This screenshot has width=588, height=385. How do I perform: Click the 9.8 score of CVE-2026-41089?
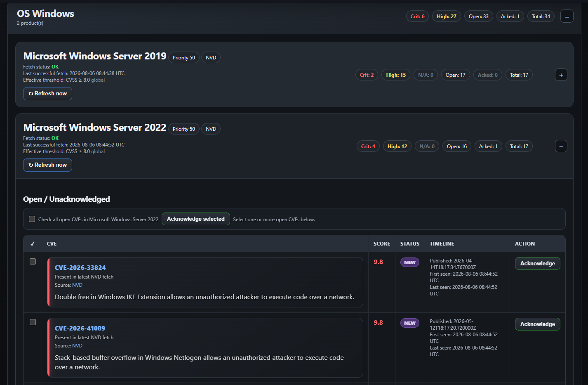coord(378,323)
